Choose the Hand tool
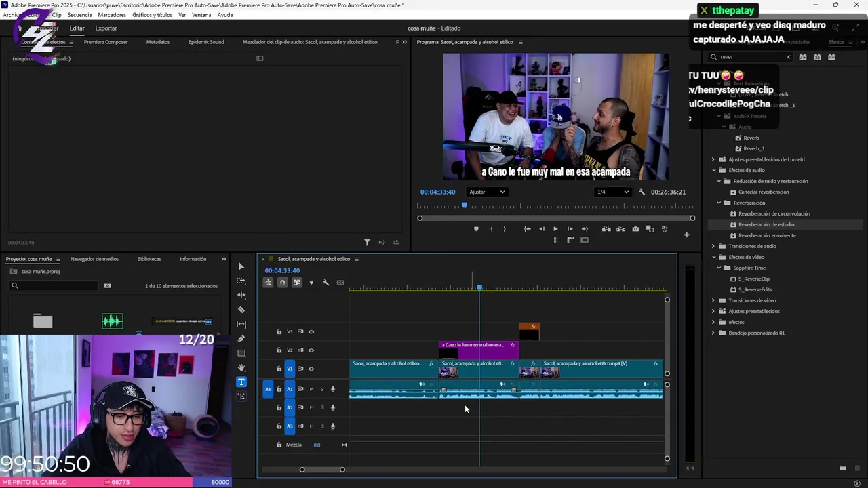Viewport: 868px width, 488px height. coord(241,367)
